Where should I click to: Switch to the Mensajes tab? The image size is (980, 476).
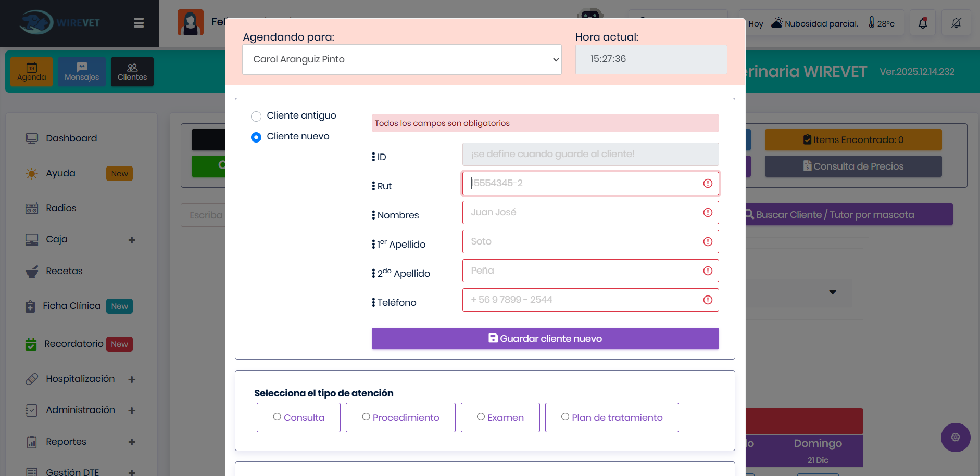pos(82,71)
